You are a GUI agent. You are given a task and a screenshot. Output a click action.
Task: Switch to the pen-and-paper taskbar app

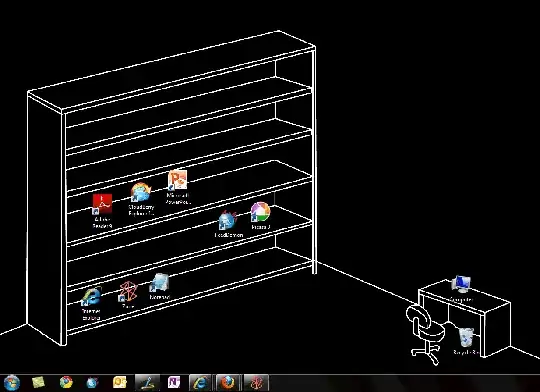point(147,383)
